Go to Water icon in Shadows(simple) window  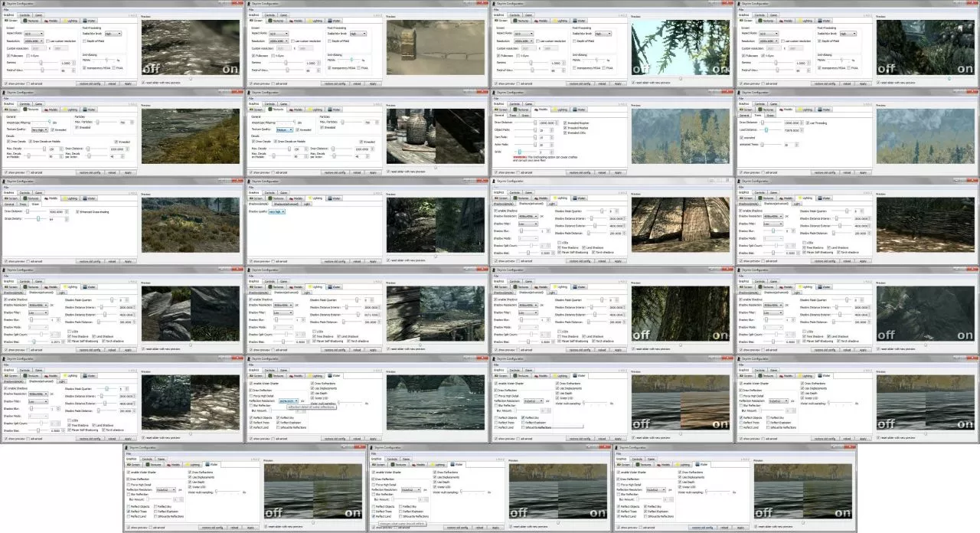coord(330,198)
